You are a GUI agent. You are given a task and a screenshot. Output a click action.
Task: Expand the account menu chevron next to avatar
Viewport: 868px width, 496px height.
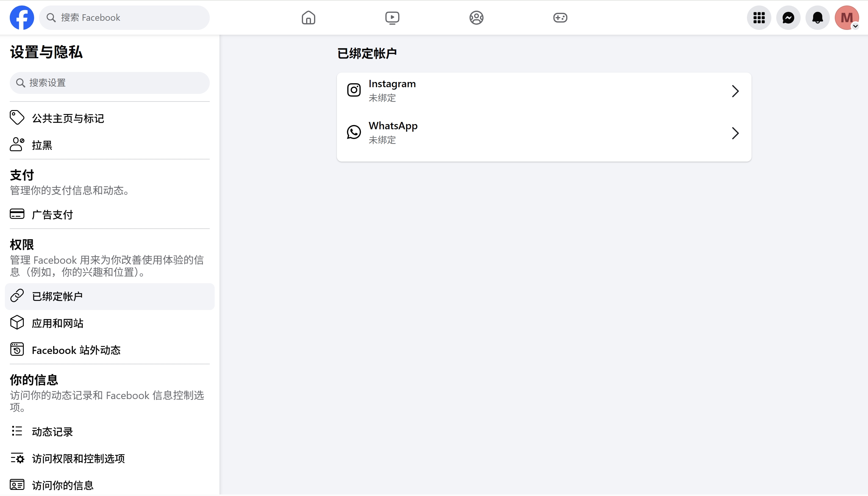[856, 26]
